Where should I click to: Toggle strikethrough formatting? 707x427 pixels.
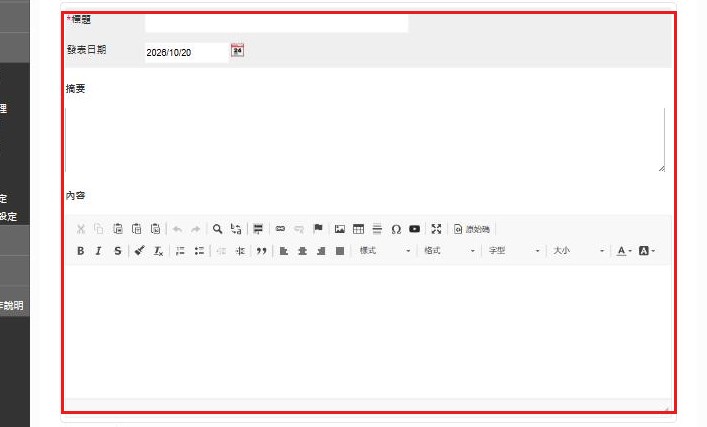click(x=118, y=251)
